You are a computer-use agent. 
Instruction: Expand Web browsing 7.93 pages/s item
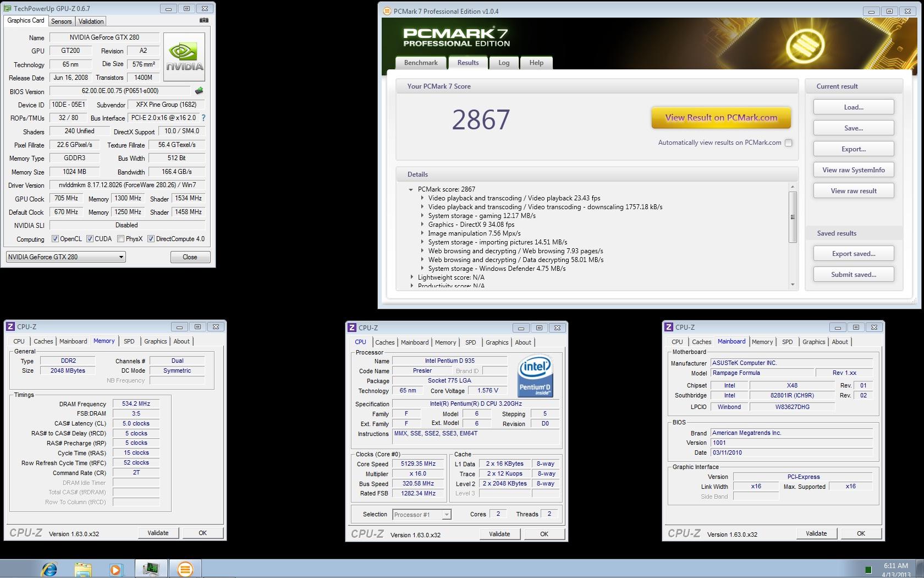pos(422,251)
